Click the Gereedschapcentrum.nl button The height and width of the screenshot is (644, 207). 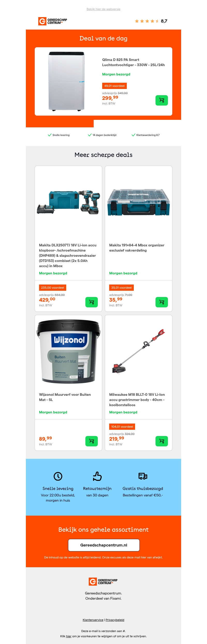click(104, 545)
